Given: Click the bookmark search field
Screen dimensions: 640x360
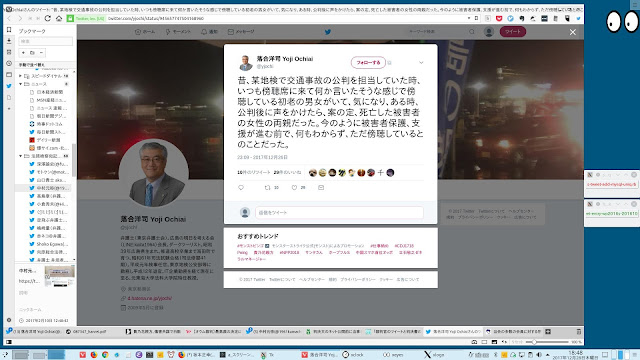Looking at the screenshot, I should [x=45, y=41].
